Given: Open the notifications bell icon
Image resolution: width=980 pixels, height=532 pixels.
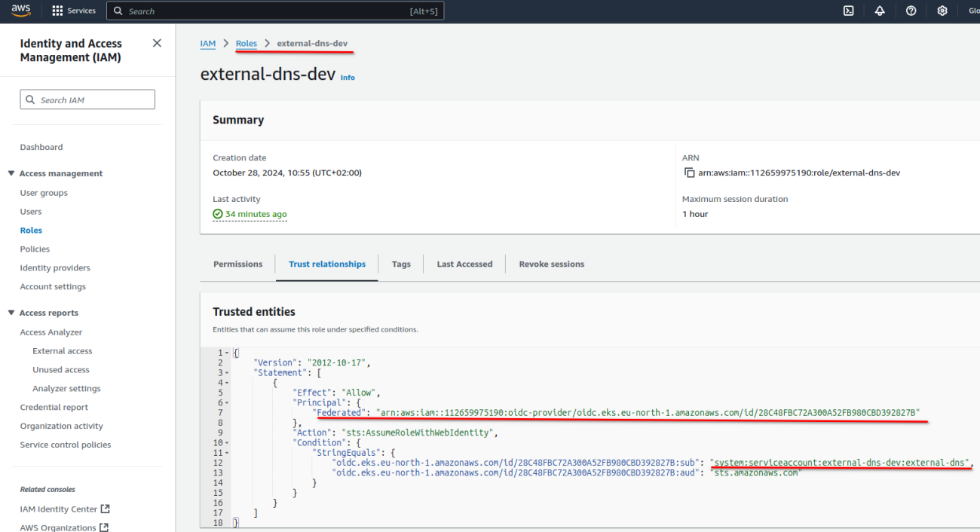Looking at the screenshot, I should [x=880, y=11].
